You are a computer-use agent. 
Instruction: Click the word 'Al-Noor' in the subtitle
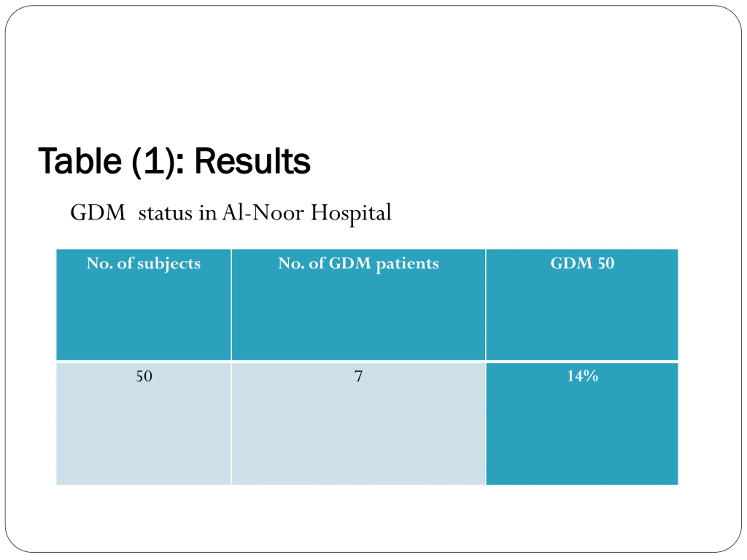263,213
